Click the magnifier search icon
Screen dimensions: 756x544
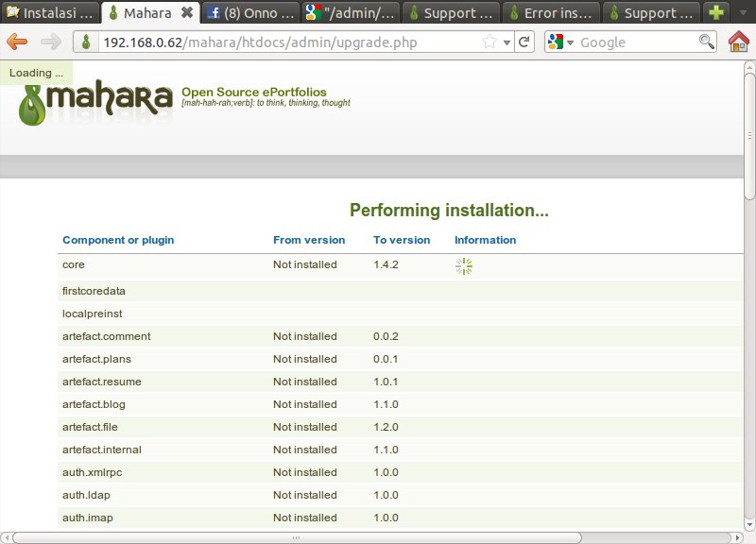706,42
